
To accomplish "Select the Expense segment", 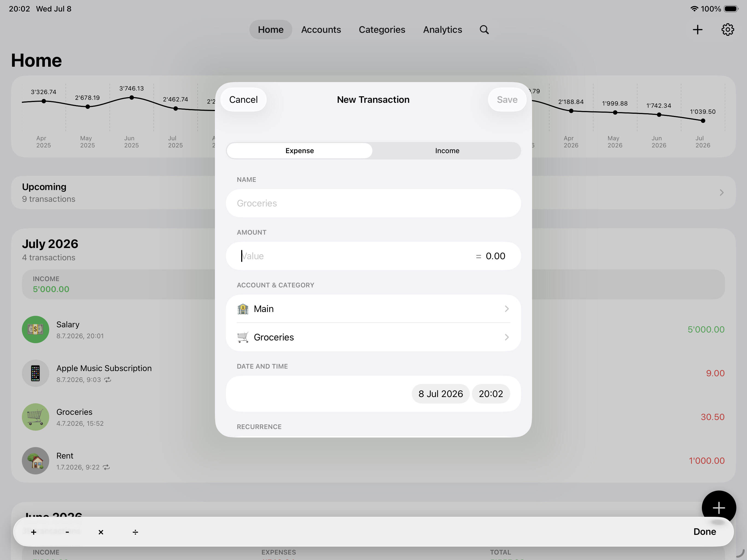I will pyautogui.click(x=300, y=151).
